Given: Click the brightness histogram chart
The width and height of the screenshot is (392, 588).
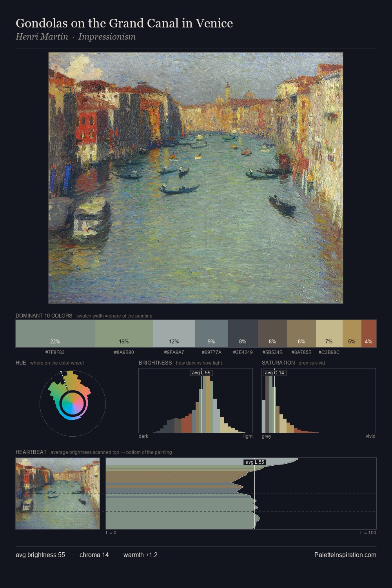Looking at the screenshot, I should coord(196,401).
